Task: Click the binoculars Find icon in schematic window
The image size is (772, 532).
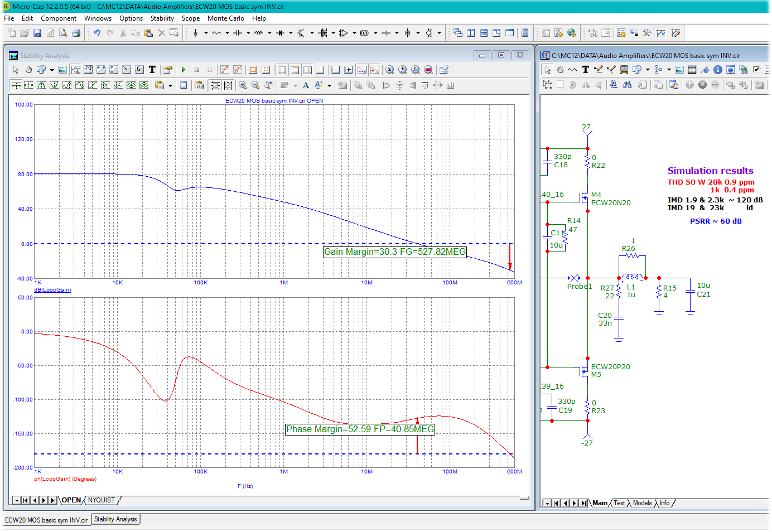Action: tap(628, 85)
